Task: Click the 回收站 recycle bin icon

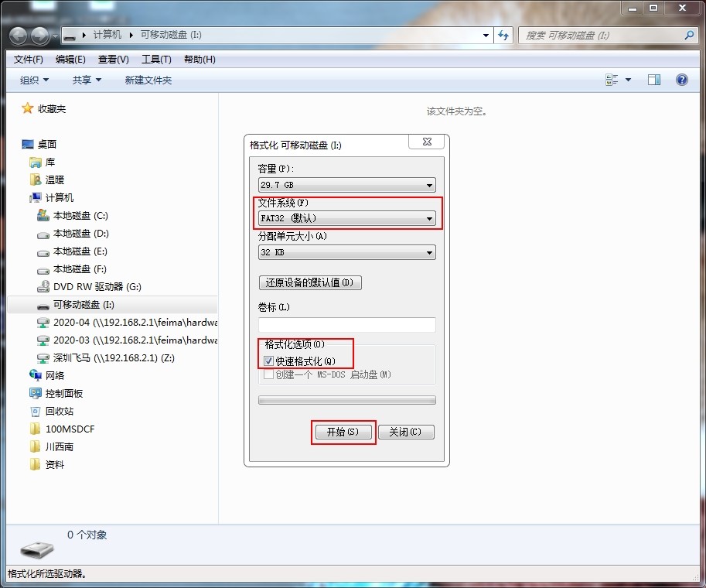Action: click(x=36, y=411)
